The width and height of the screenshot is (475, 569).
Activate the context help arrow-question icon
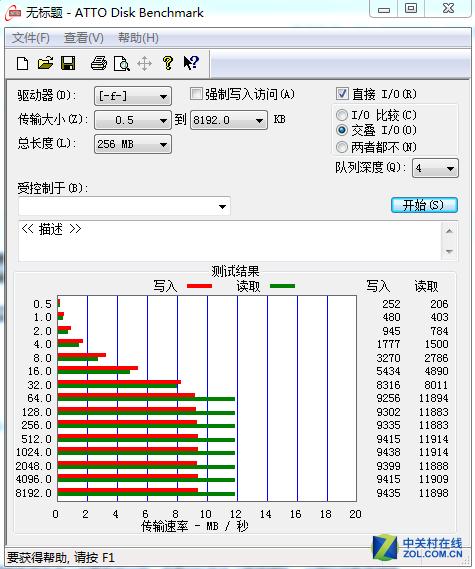tap(191, 63)
